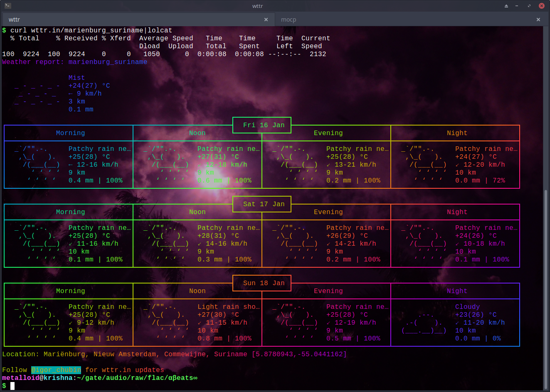Screen dimensions: 550x392
Task: Click the Sun 18 Jan date header
Action: 264,283
